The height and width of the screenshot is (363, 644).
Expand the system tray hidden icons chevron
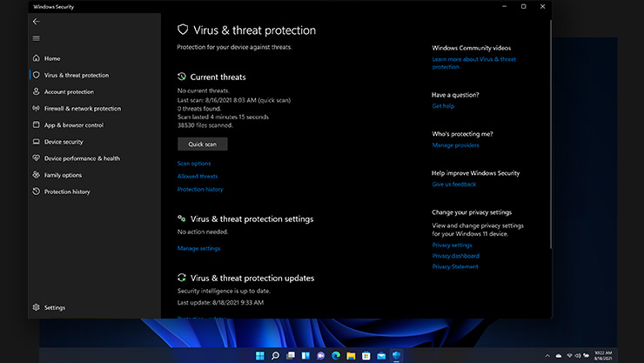558,355
